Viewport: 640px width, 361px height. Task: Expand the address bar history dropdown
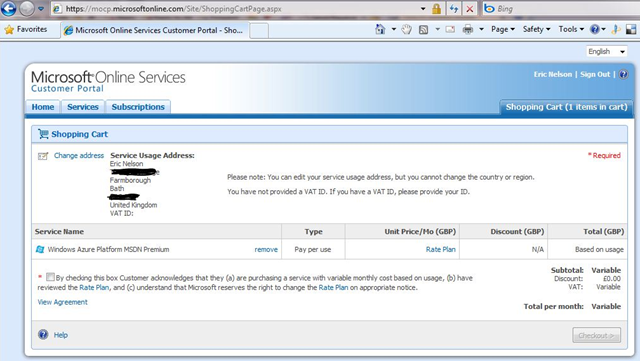(423, 9)
